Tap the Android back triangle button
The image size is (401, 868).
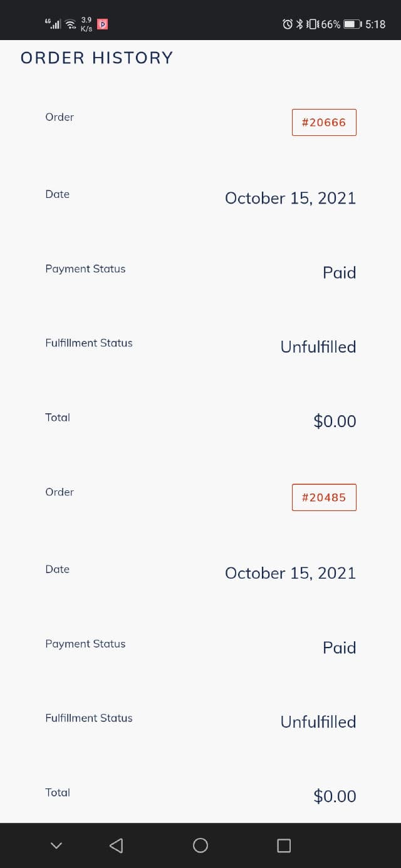coord(116,845)
